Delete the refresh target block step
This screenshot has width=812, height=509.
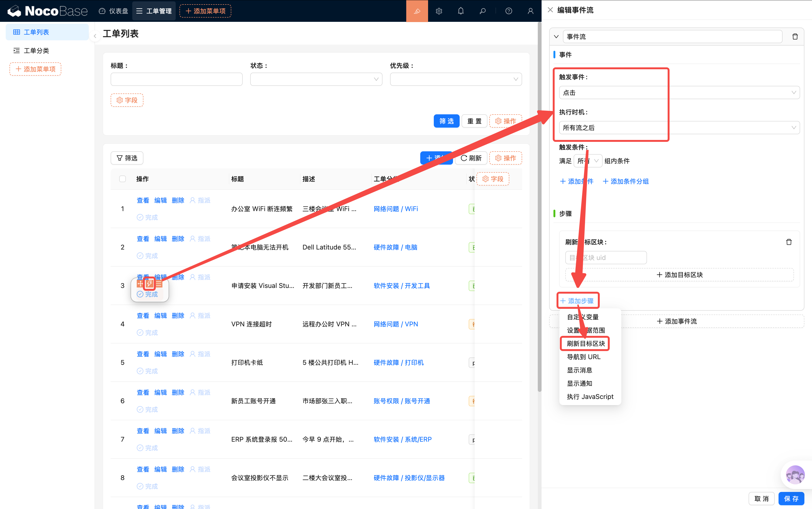point(789,242)
